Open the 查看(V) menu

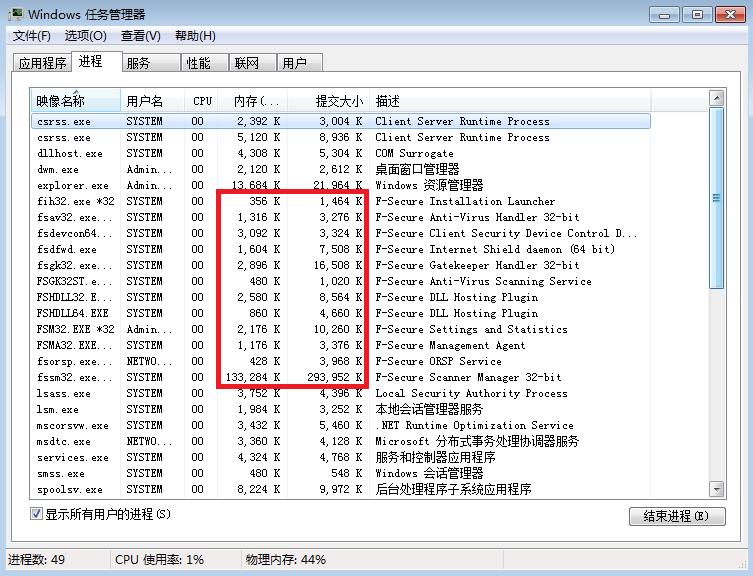tap(140, 36)
